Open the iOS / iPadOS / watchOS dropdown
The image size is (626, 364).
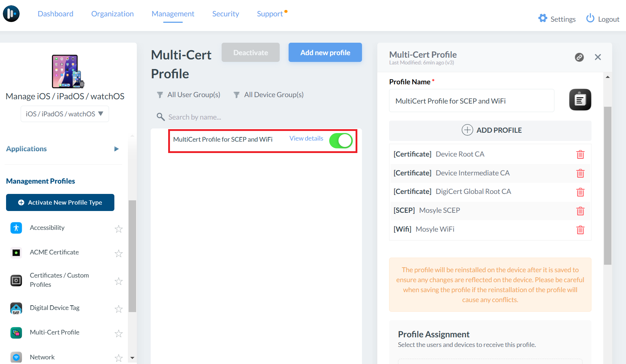(x=65, y=114)
